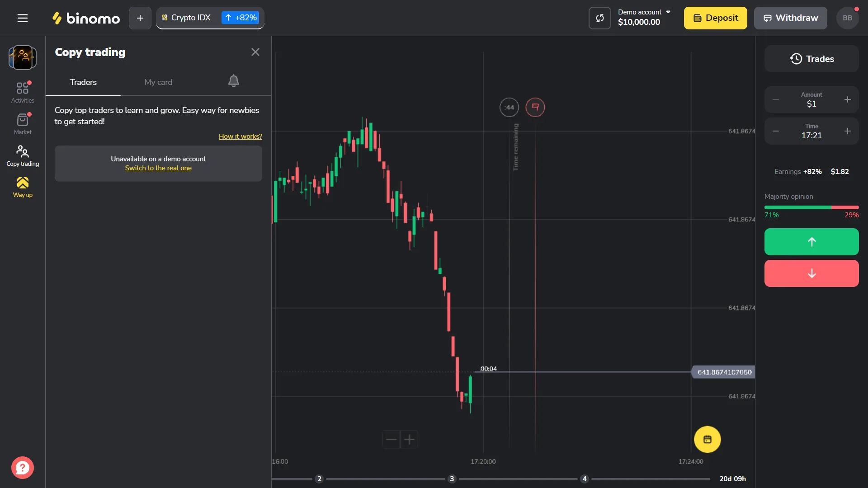Decrease the trade Amount
Screen dimensions: 868x488
tap(776, 99)
